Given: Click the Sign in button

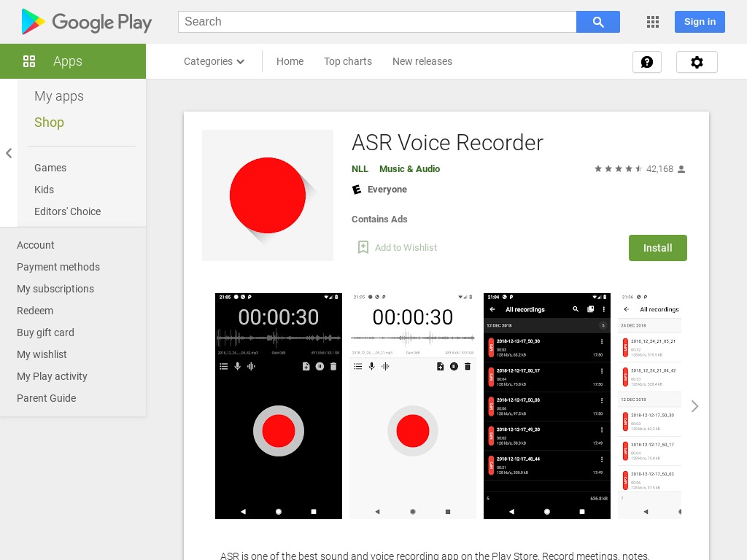Looking at the screenshot, I should (700, 22).
